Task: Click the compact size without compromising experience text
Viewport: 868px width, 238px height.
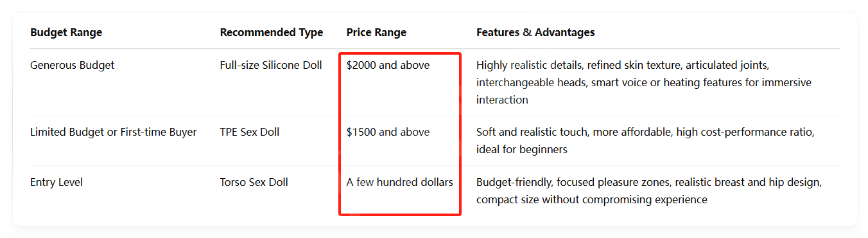Action: [x=592, y=199]
